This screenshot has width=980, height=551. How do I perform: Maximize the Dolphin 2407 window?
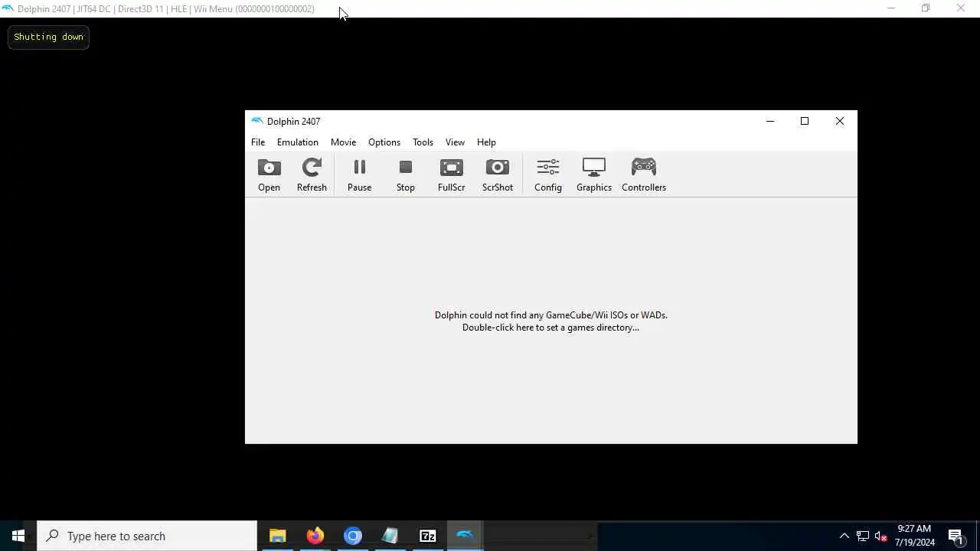[x=805, y=121]
